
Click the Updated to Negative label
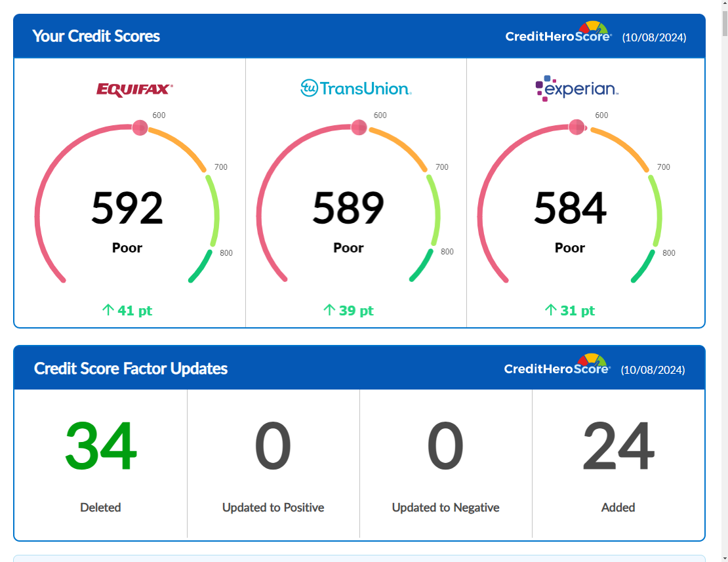(446, 507)
